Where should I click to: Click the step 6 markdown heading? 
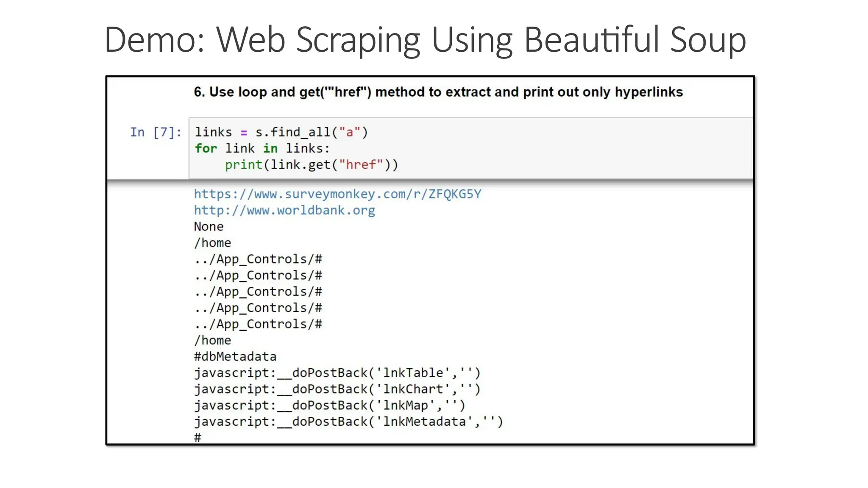438,92
